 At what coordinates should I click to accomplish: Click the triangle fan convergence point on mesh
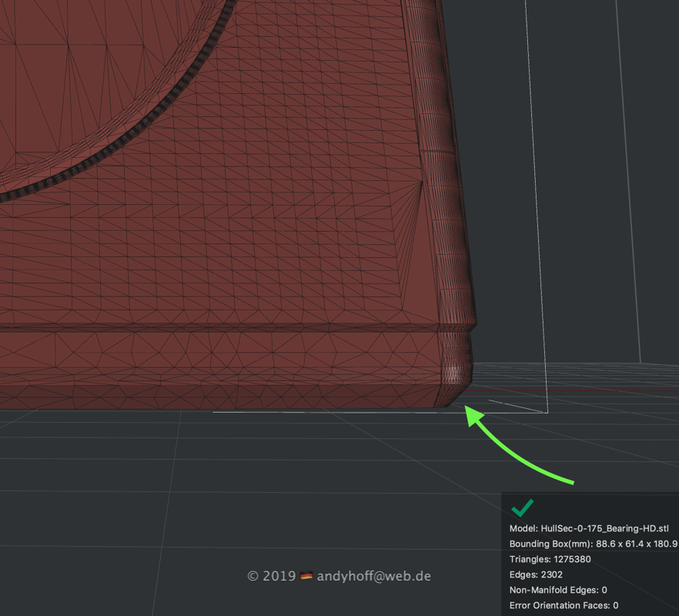[422, 182]
